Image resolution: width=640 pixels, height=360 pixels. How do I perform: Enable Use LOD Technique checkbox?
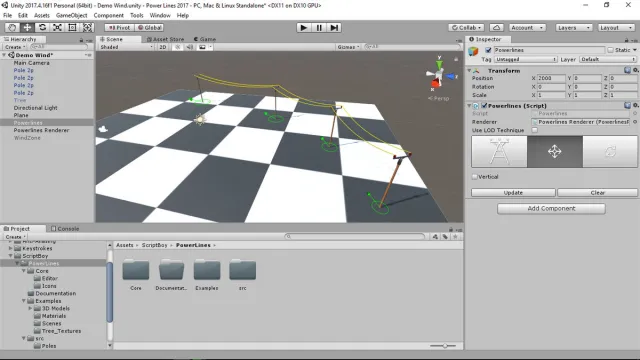[534, 130]
